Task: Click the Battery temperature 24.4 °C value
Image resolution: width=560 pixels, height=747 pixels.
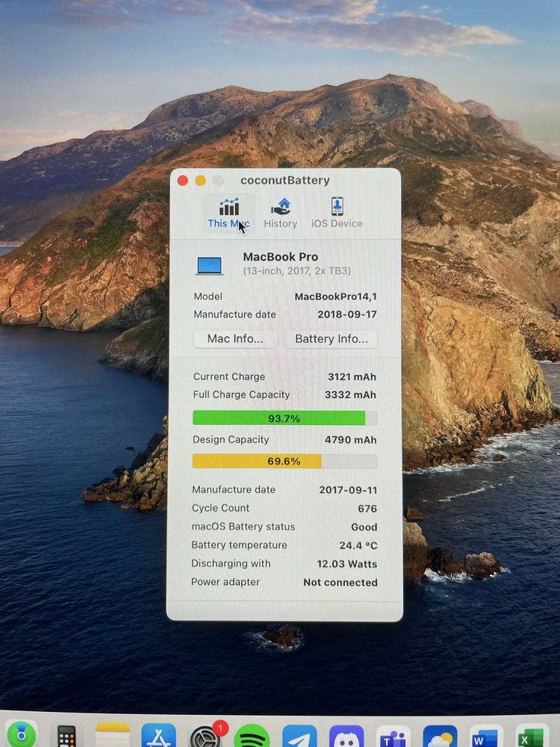Action: pos(358,545)
